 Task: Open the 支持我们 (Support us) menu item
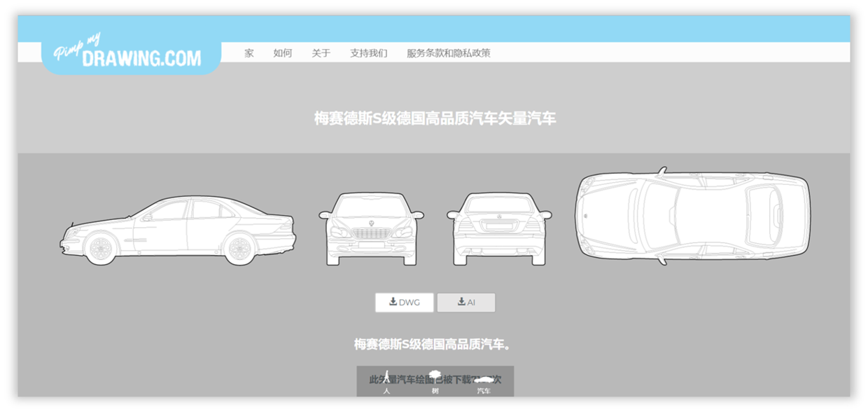[x=369, y=53]
